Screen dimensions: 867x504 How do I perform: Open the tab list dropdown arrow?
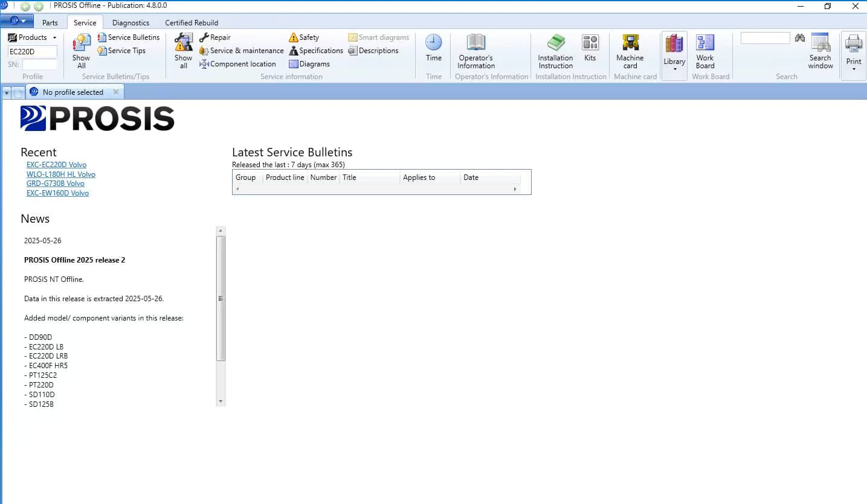tap(7, 92)
